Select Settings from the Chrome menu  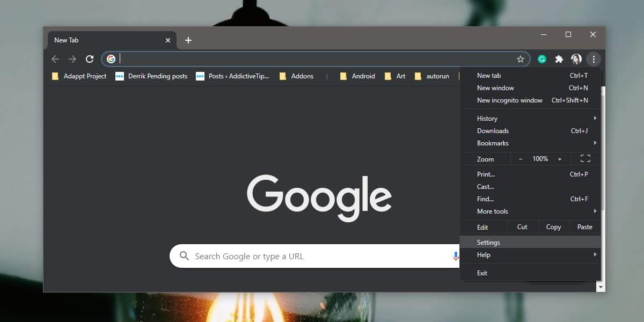(530, 242)
